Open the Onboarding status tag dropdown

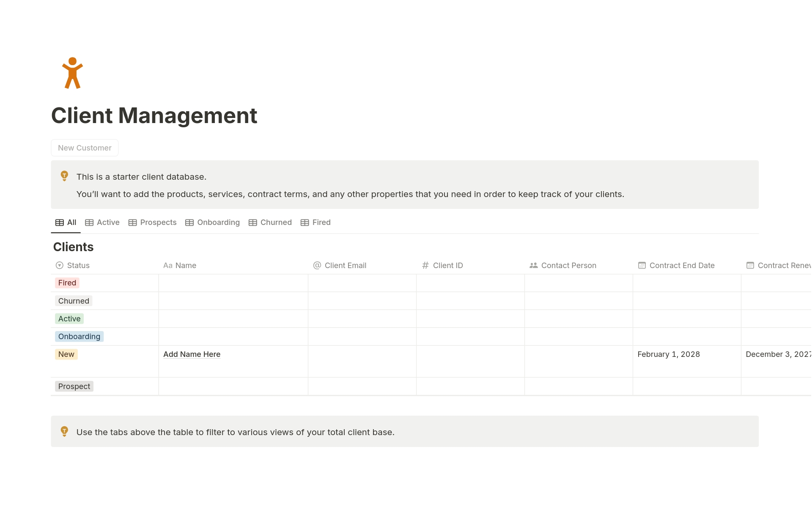pos(79,337)
